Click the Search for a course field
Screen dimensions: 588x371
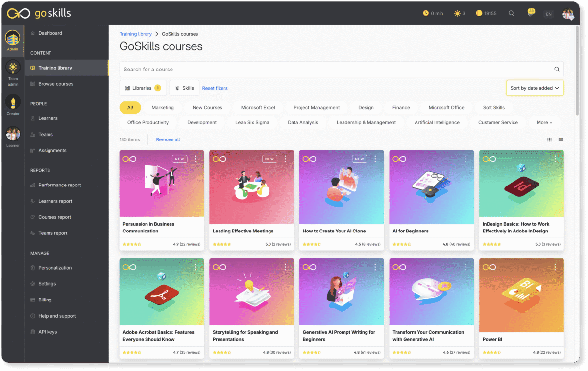[342, 69]
